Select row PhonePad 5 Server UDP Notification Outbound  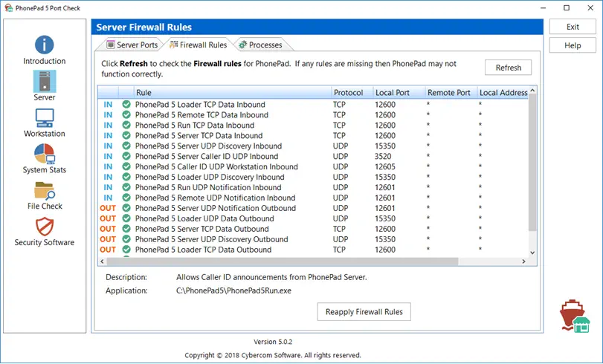click(313, 208)
